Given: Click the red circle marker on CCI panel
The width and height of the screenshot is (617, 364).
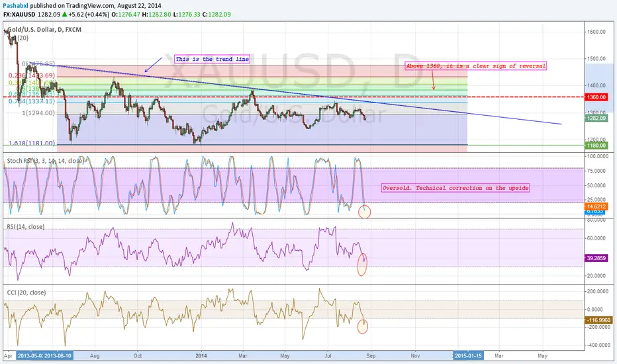Looking at the screenshot, I should [x=362, y=327].
